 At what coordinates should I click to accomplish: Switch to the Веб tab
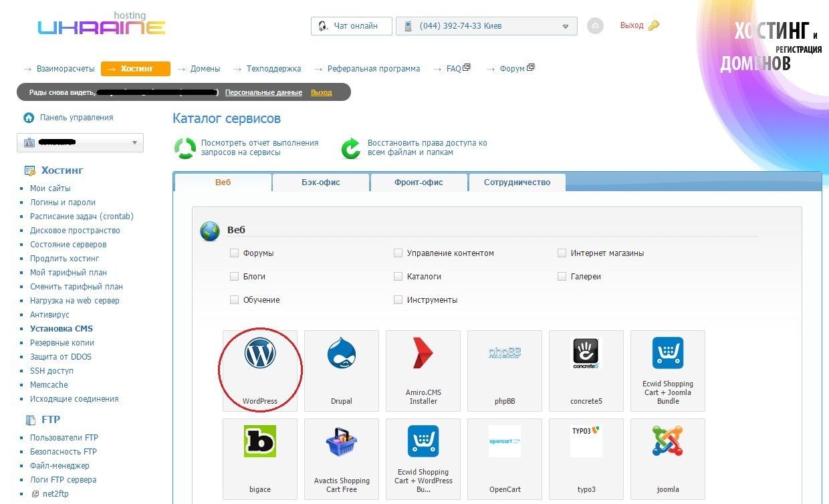[x=223, y=182]
